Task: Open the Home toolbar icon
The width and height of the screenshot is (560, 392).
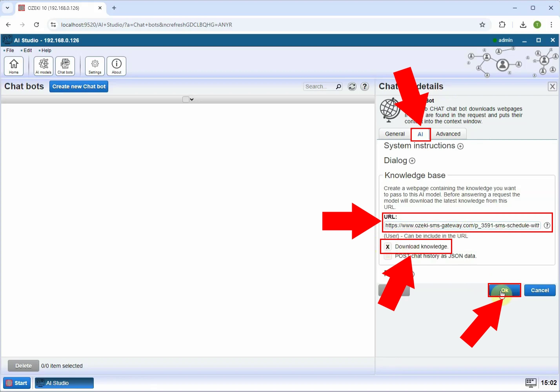Action: coord(14,66)
